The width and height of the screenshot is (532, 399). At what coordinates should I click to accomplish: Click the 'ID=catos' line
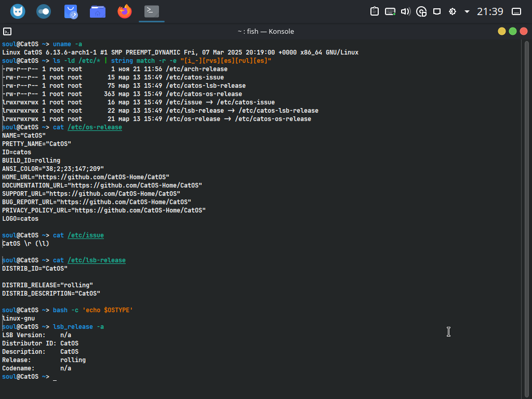(x=17, y=152)
